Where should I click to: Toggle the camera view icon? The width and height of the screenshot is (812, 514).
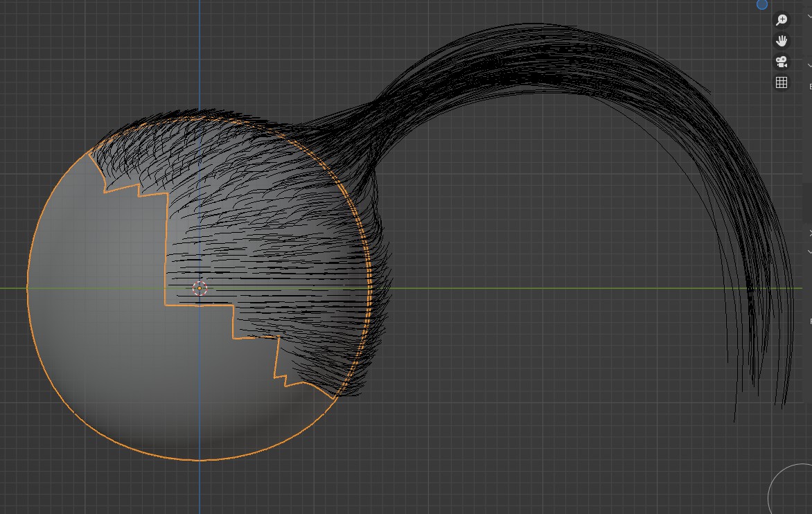[x=782, y=62]
